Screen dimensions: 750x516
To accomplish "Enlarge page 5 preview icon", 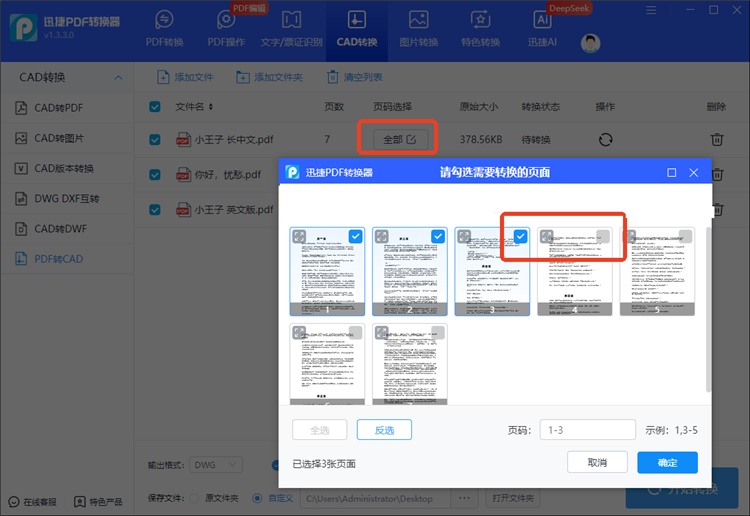I will 631,235.
